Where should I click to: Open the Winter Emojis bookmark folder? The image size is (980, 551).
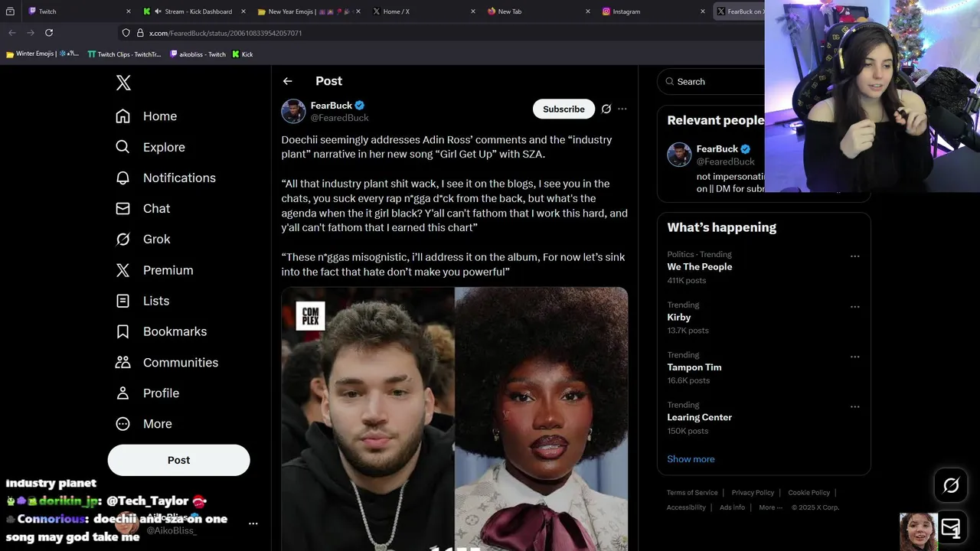pos(42,54)
